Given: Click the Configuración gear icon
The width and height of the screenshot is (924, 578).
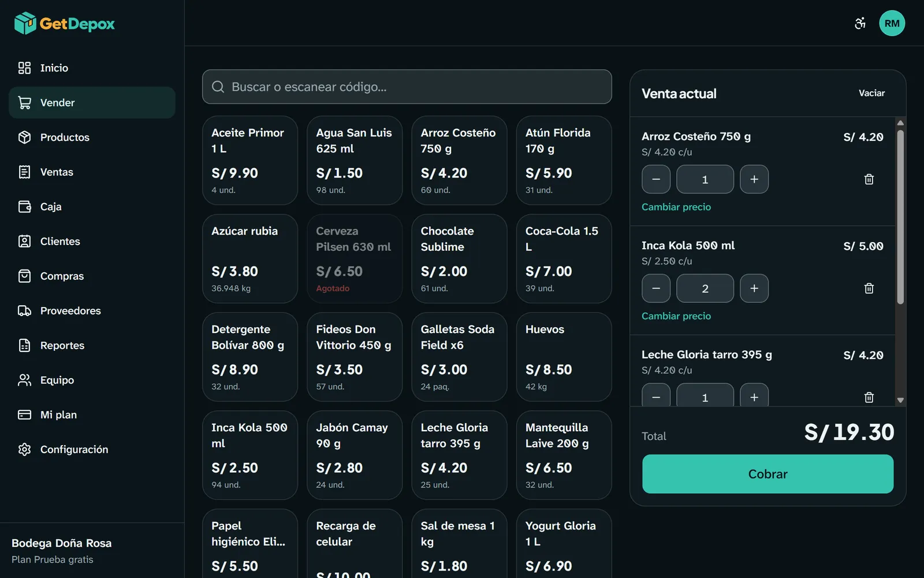Looking at the screenshot, I should point(24,450).
